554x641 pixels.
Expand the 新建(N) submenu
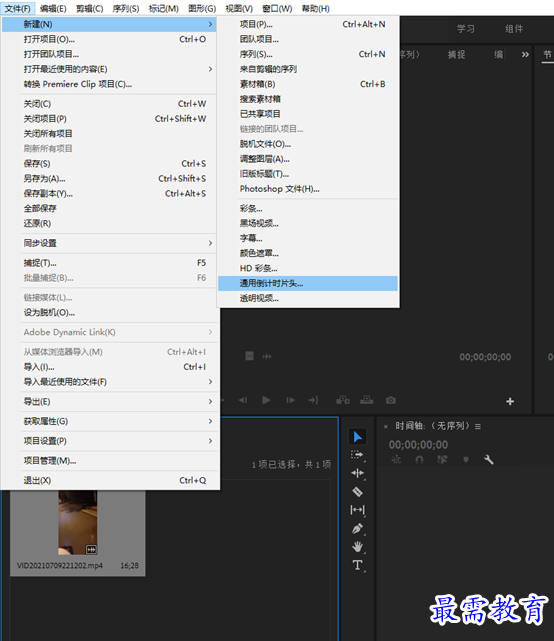point(110,24)
